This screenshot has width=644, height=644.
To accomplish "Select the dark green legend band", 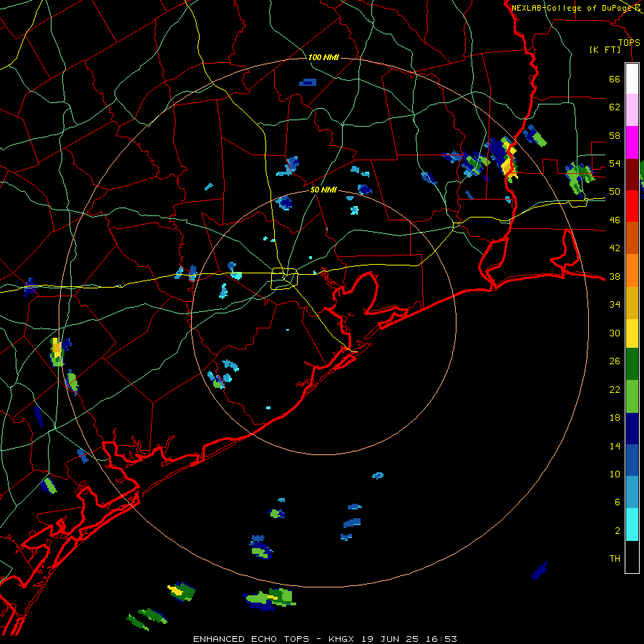I will (632, 364).
